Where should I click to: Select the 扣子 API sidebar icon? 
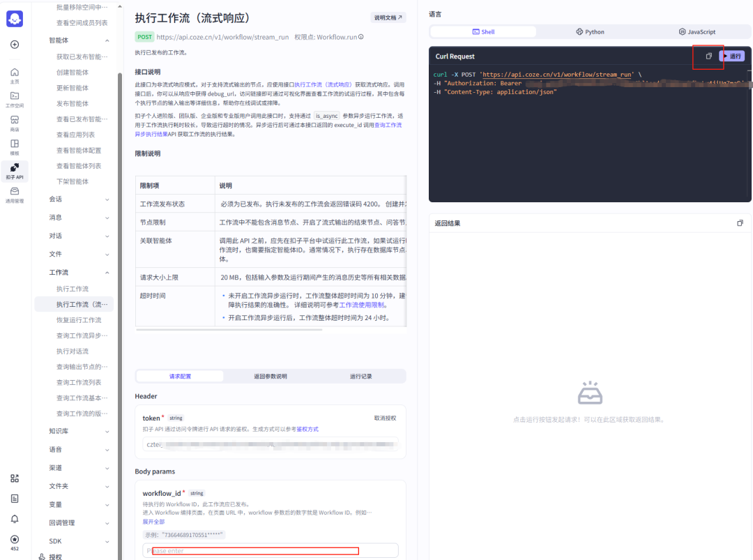pyautogui.click(x=15, y=171)
